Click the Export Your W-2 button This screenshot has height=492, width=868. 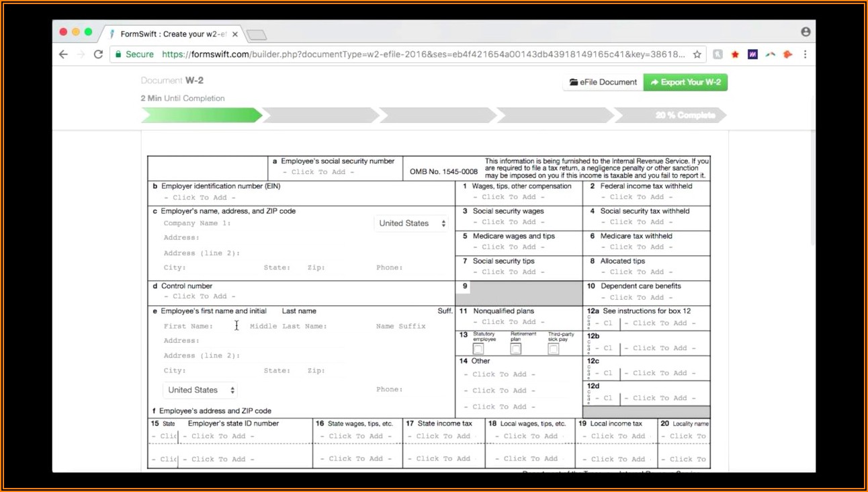[685, 82]
